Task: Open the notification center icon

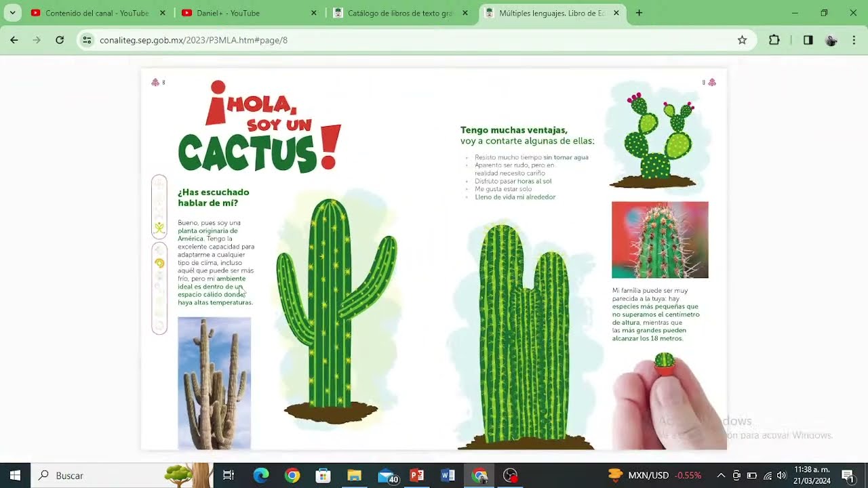Action: tap(848, 475)
